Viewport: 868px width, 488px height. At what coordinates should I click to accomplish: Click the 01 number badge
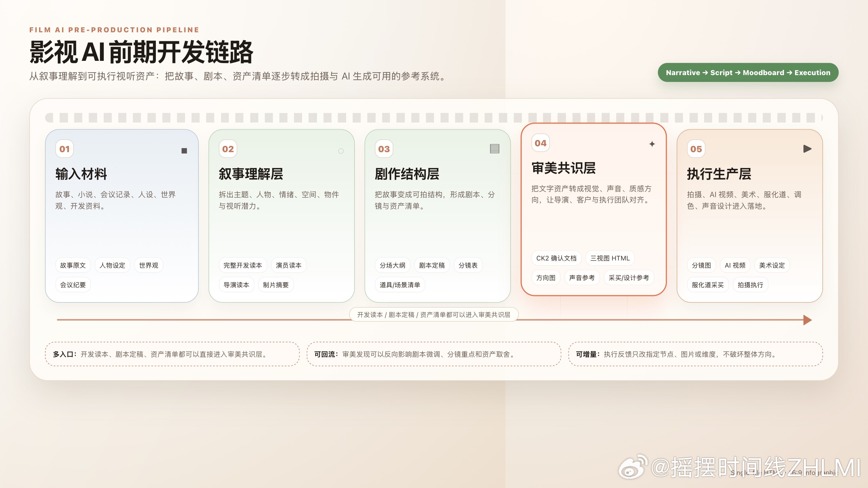click(64, 149)
